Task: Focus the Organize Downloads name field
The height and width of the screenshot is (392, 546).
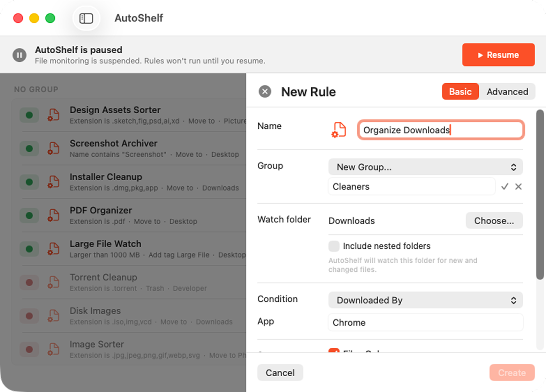Action: [x=441, y=130]
